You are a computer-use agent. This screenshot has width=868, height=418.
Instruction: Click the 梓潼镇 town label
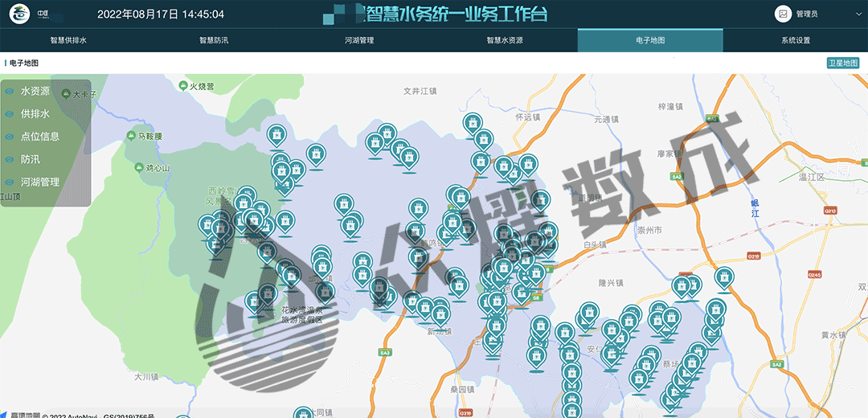[x=669, y=106]
